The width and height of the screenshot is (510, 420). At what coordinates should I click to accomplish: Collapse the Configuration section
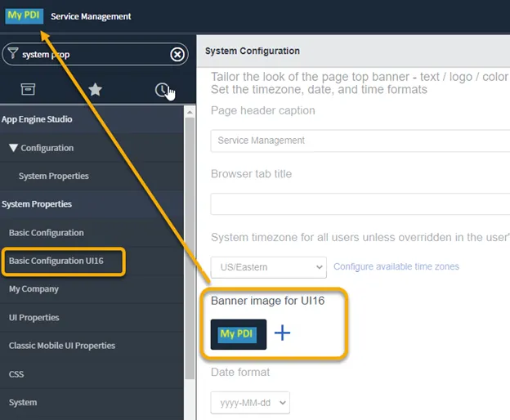click(x=13, y=148)
